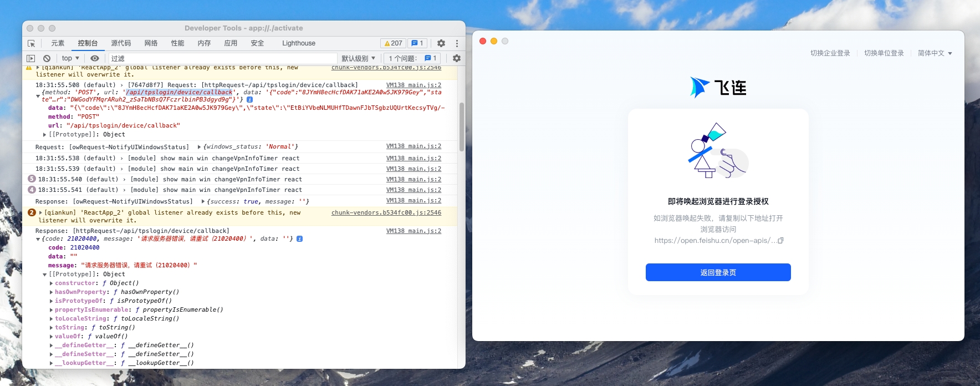Viewport: 980px width, 386px height.
Task: Click info icon after the request data object
Action: 250,99
